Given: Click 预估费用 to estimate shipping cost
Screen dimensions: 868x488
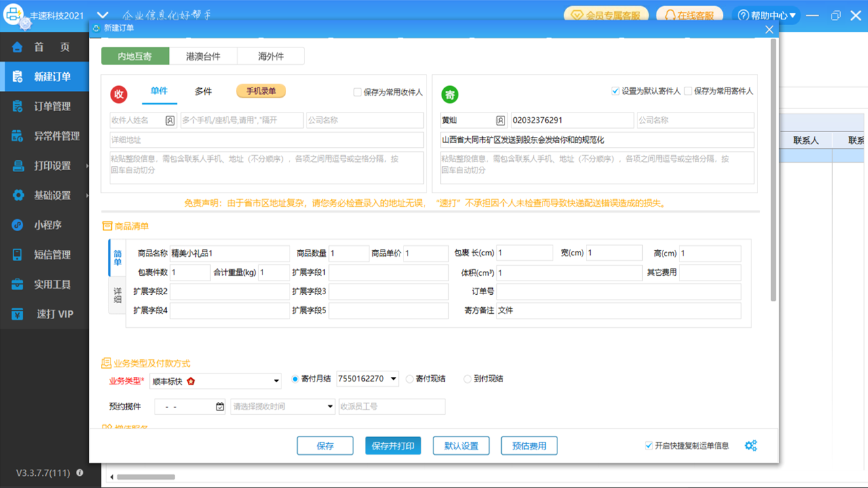Looking at the screenshot, I should [528, 445].
